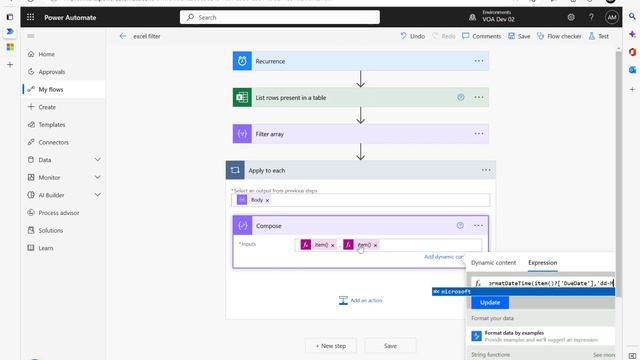
Task: Click the Filter array icon
Action: click(x=242, y=134)
